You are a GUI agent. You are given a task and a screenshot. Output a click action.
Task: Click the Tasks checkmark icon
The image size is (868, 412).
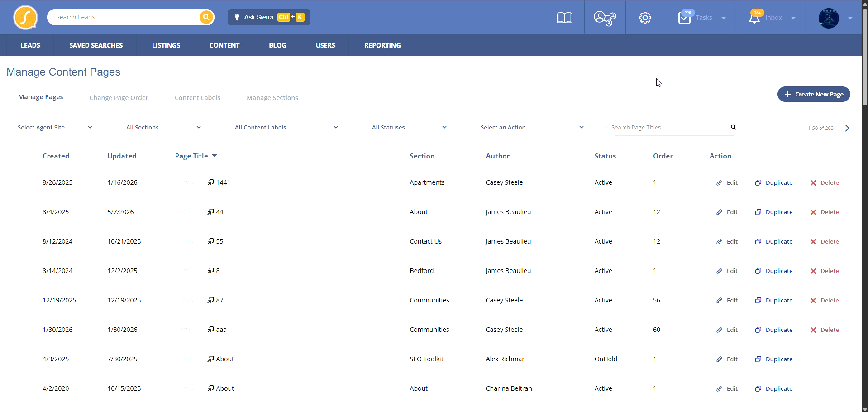click(685, 18)
